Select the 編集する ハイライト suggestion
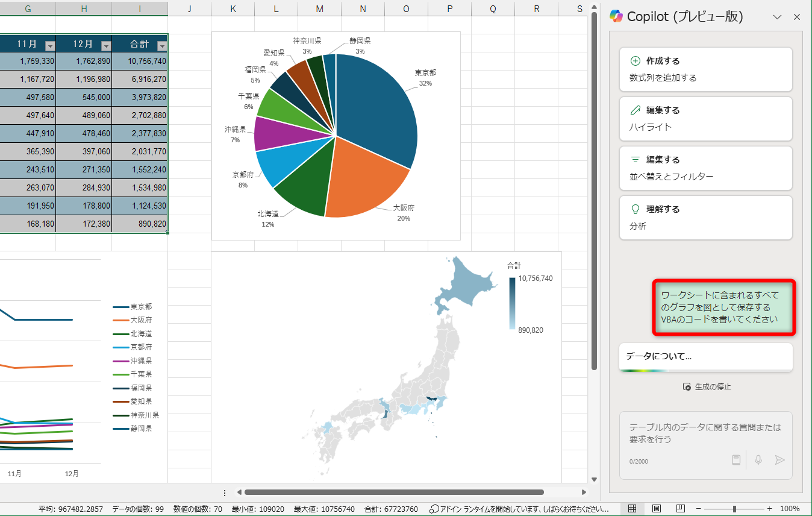The height and width of the screenshot is (516, 812). 705,118
